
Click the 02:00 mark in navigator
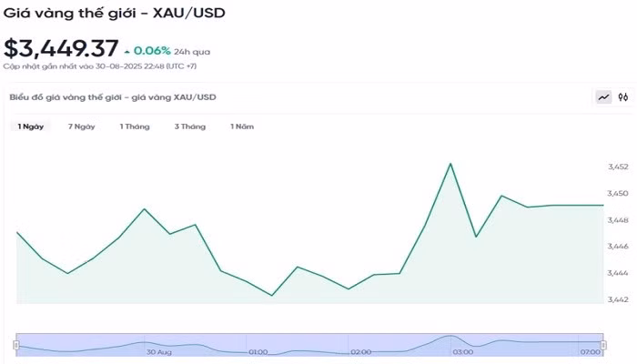[361, 351]
